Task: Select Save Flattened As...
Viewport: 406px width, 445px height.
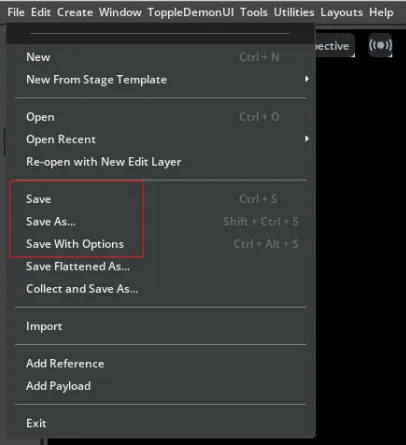Action: click(160, 266)
